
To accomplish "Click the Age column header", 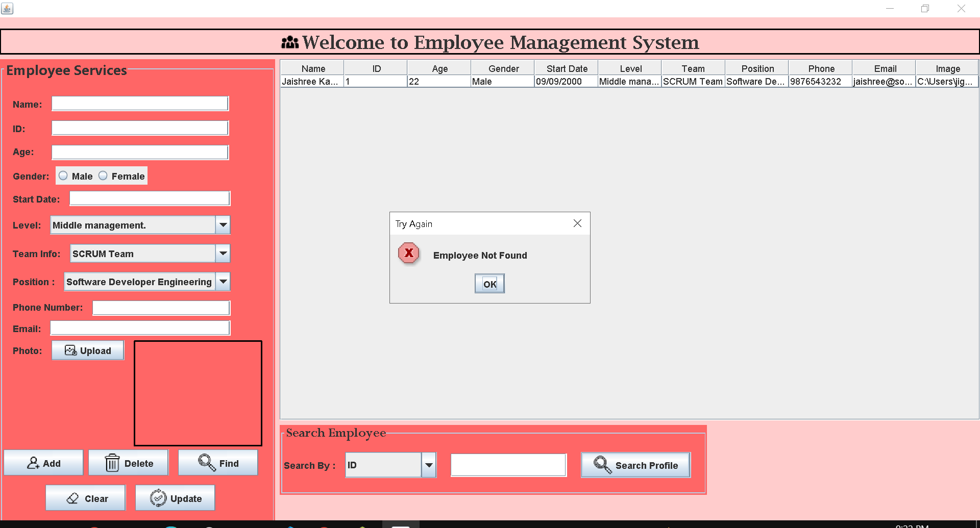I will click(438, 68).
